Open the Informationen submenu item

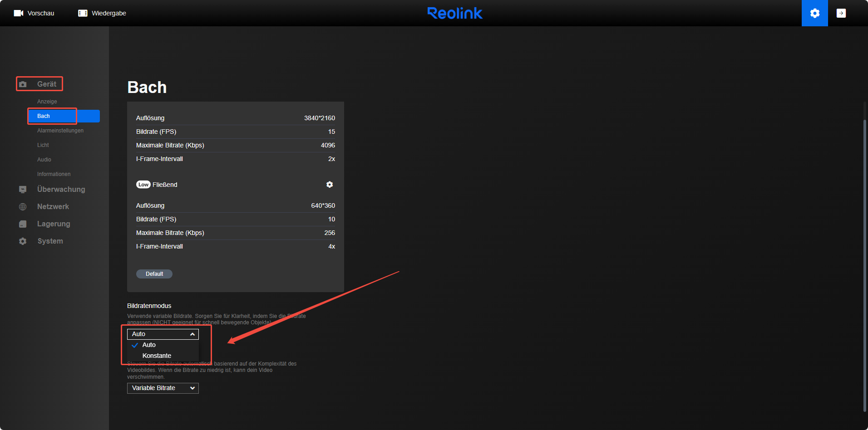tap(54, 174)
